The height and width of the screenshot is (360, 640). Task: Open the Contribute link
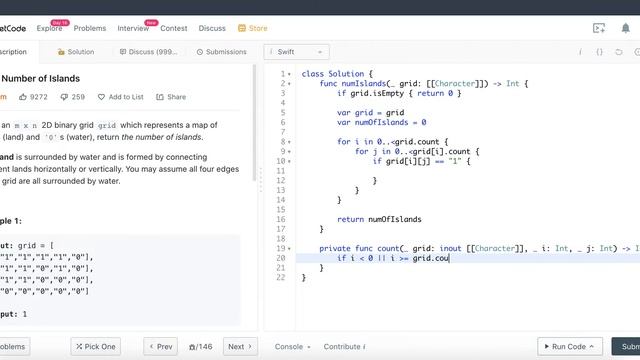click(344, 347)
